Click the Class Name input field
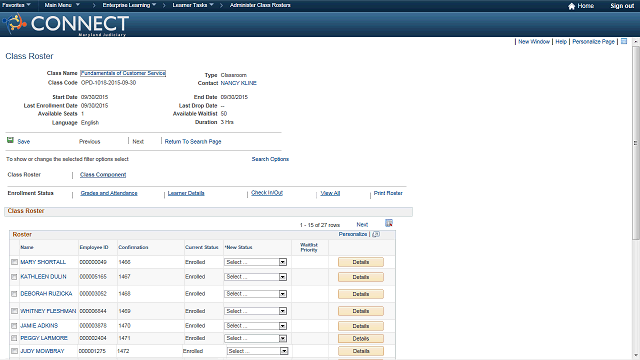The height and width of the screenshot is (360, 640). pyautogui.click(x=123, y=73)
